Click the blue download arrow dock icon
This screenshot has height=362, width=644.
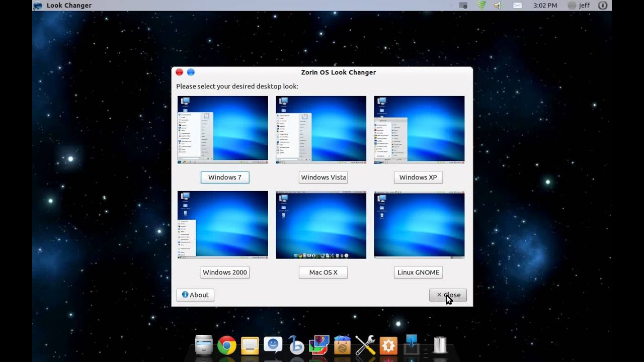(x=412, y=345)
